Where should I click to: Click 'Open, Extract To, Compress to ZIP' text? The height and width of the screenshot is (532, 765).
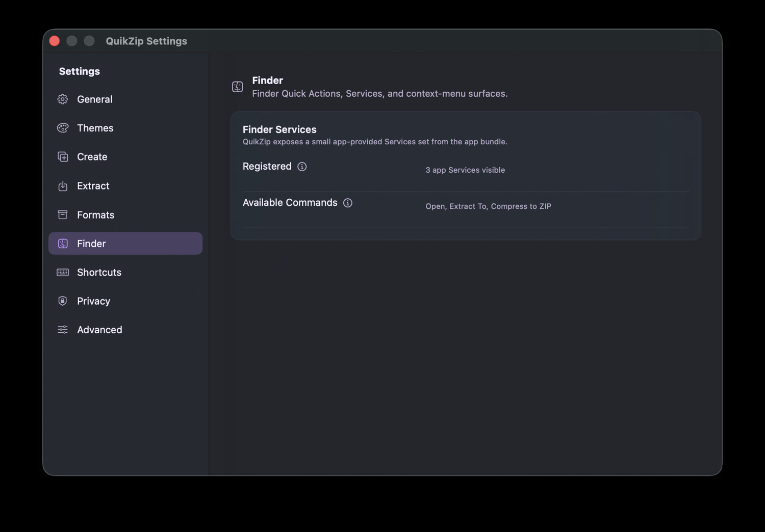(x=488, y=206)
